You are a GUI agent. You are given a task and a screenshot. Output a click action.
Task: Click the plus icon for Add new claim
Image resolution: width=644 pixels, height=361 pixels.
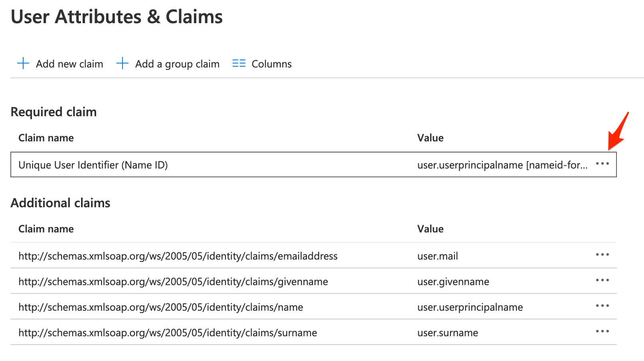tap(23, 63)
